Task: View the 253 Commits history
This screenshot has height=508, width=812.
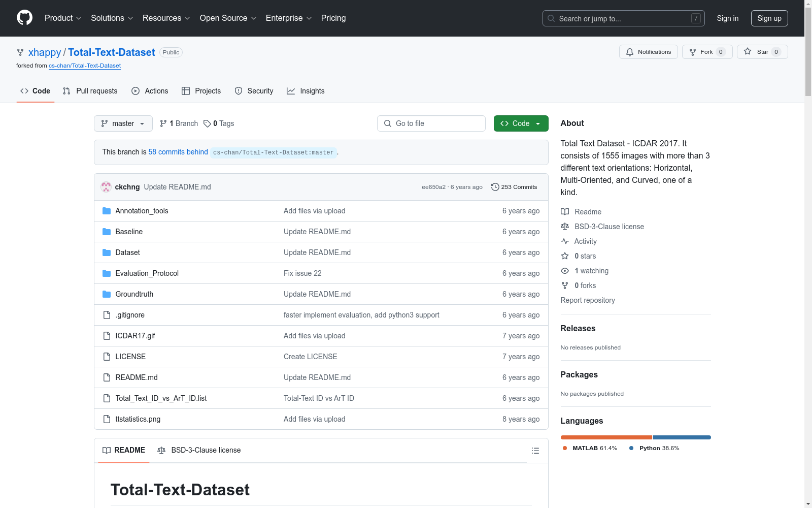Action: click(x=514, y=187)
